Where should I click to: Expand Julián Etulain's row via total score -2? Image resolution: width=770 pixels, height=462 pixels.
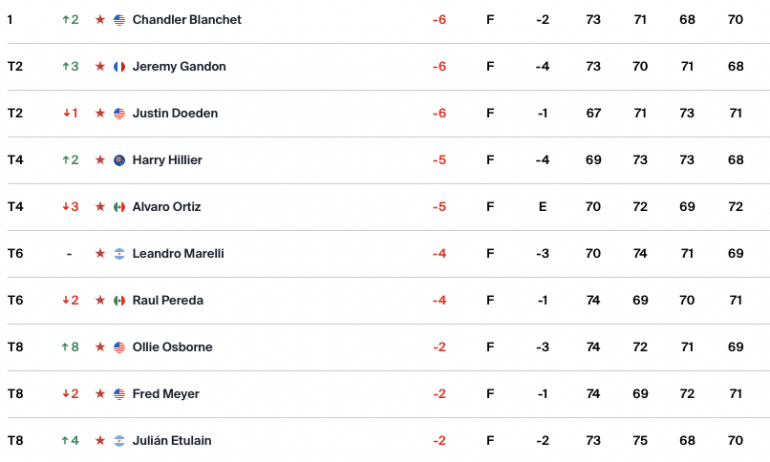440,441
